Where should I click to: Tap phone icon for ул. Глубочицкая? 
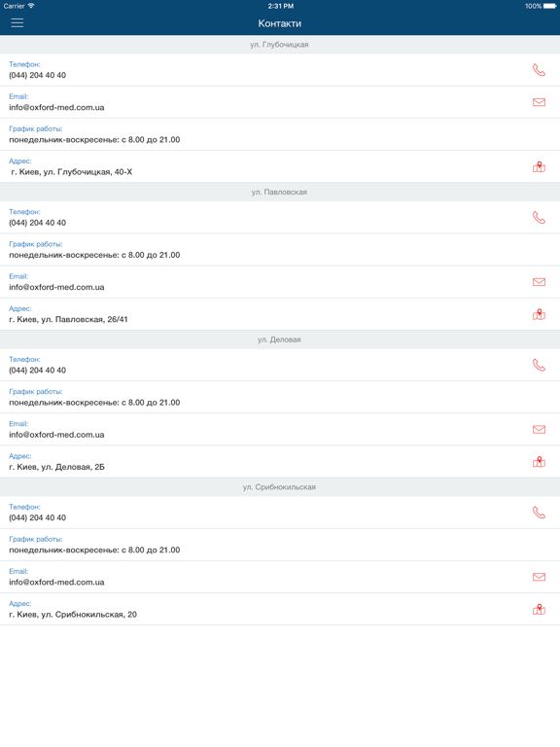point(539,70)
